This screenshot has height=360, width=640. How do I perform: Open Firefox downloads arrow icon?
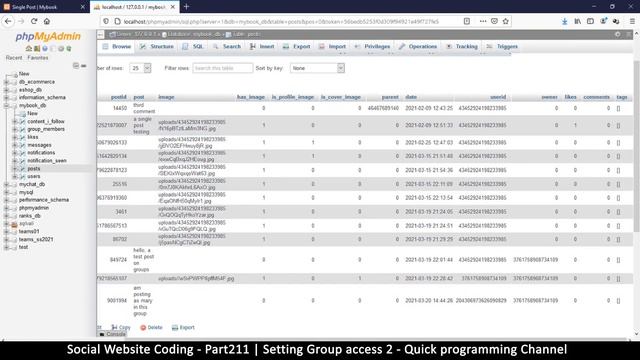click(564, 21)
